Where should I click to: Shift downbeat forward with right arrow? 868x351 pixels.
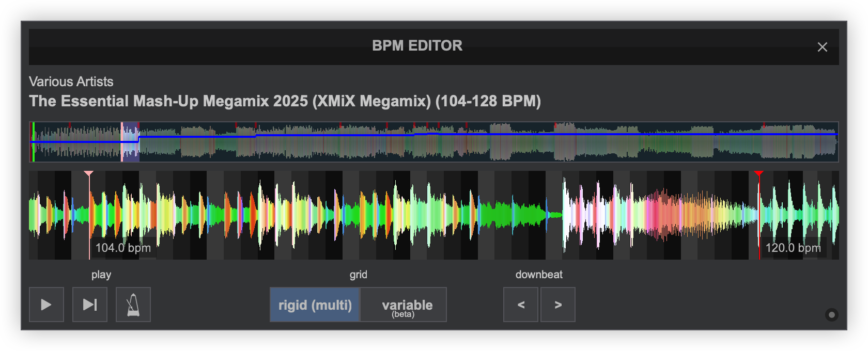click(x=558, y=305)
